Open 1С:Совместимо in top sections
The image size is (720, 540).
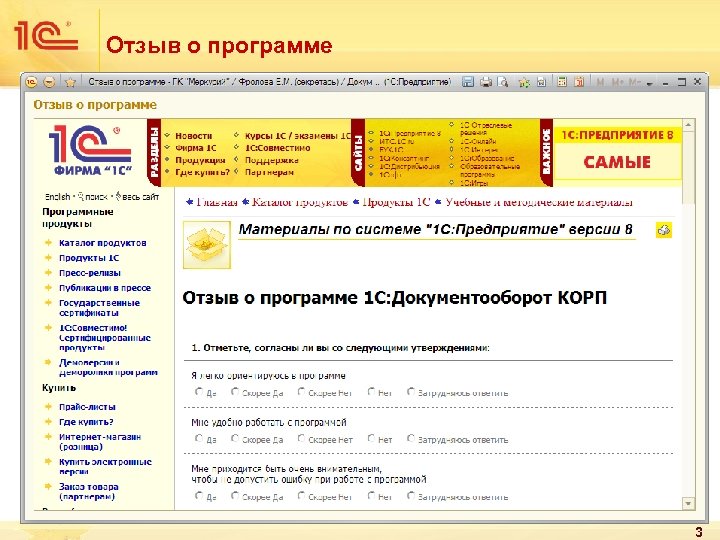(x=277, y=148)
